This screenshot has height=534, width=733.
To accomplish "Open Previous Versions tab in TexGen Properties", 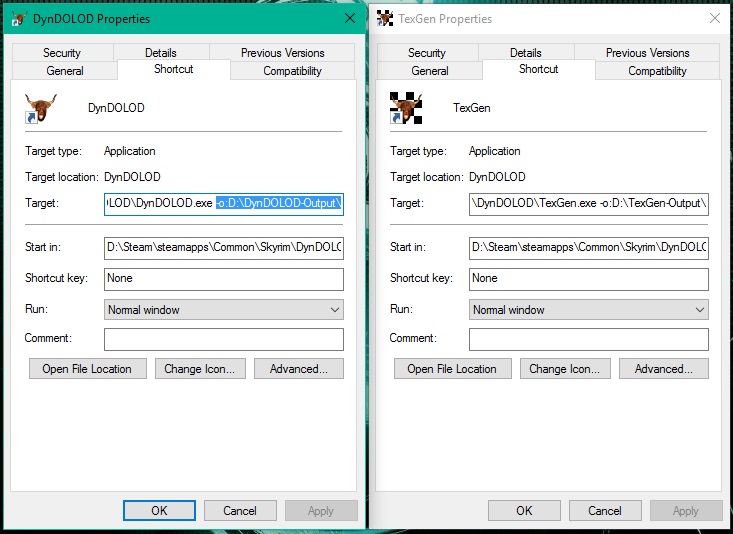I will click(x=647, y=52).
